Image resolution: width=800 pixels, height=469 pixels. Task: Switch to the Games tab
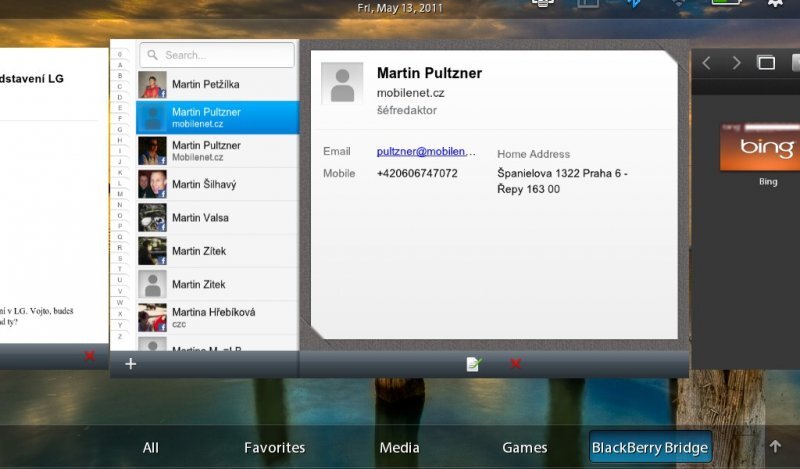tap(524, 448)
